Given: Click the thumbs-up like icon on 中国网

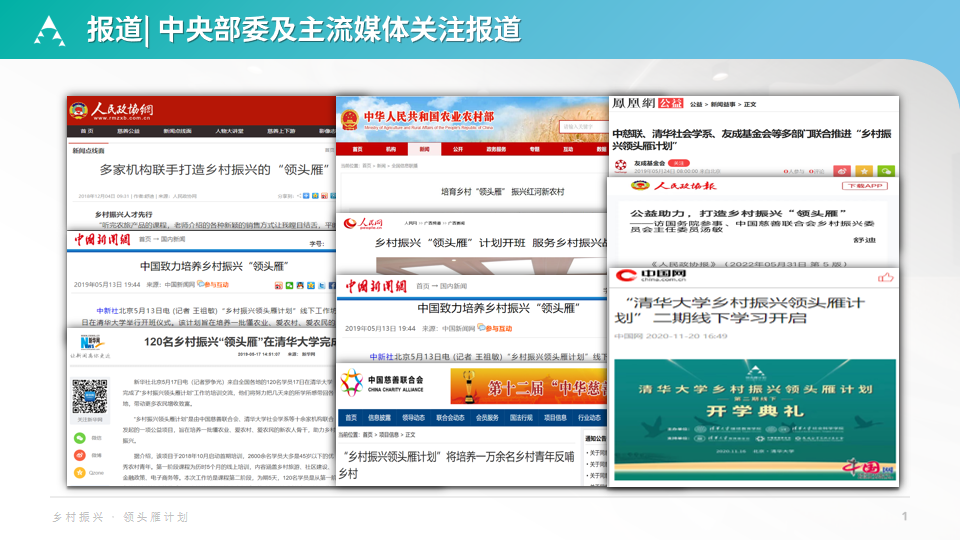Looking at the screenshot, I should point(885,277).
